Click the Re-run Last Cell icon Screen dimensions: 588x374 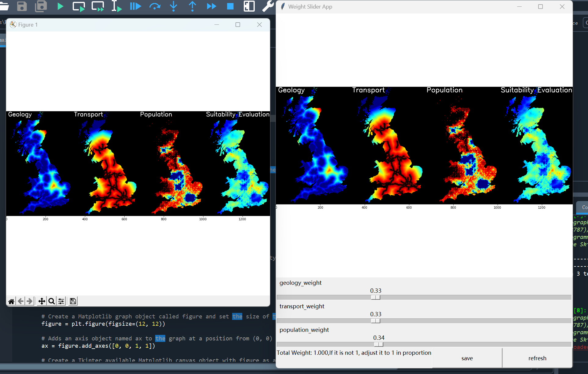tap(155, 6)
